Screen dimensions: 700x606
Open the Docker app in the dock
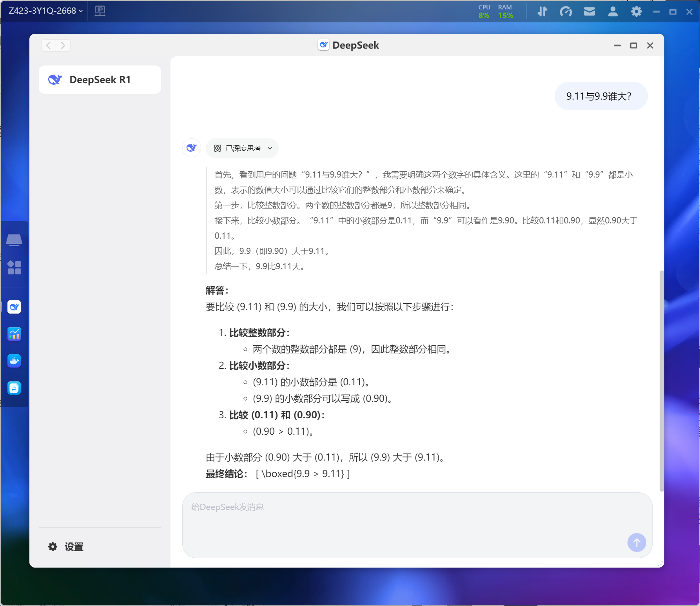[x=15, y=361]
